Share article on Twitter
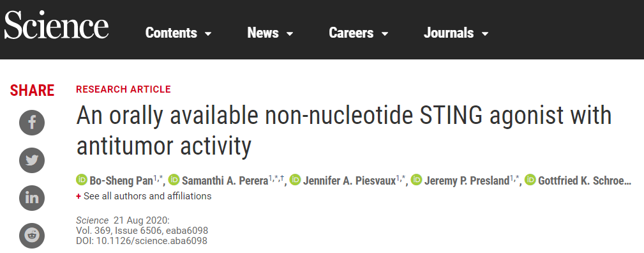This screenshot has width=644, height=253. pyautogui.click(x=32, y=160)
